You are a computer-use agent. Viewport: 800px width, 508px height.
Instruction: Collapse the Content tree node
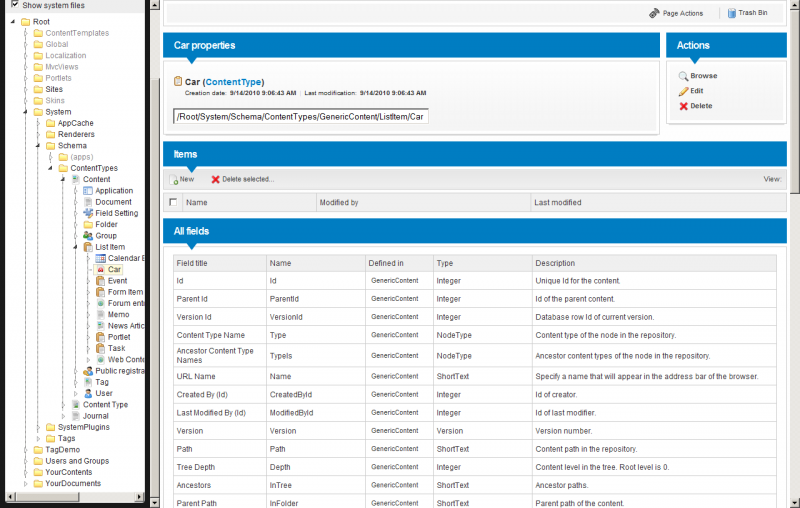pyautogui.click(x=63, y=179)
